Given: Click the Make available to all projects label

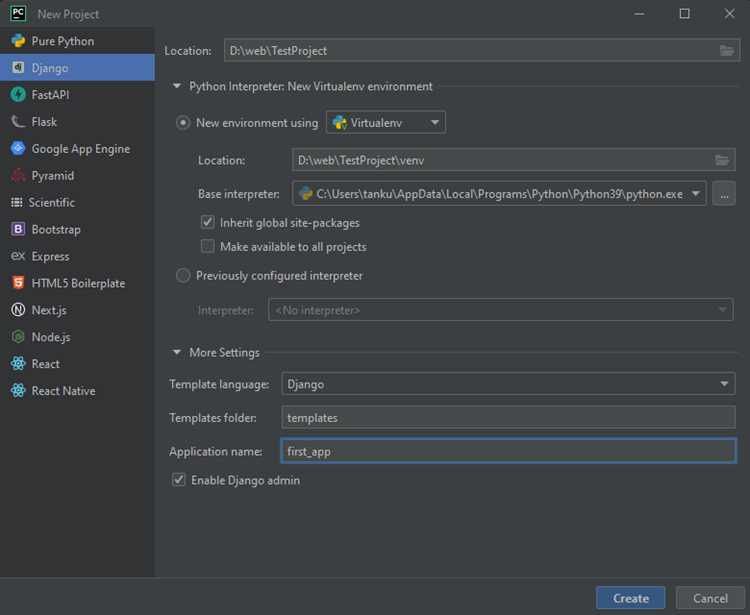Looking at the screenshot, I should [293, 247].
